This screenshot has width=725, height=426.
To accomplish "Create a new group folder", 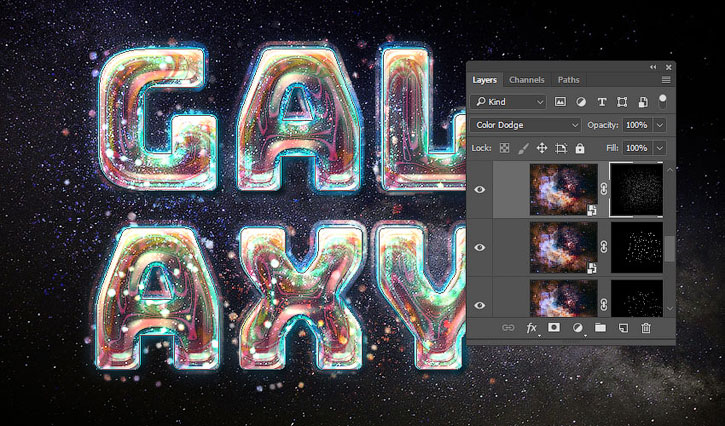I will click(x=600, y=327).
